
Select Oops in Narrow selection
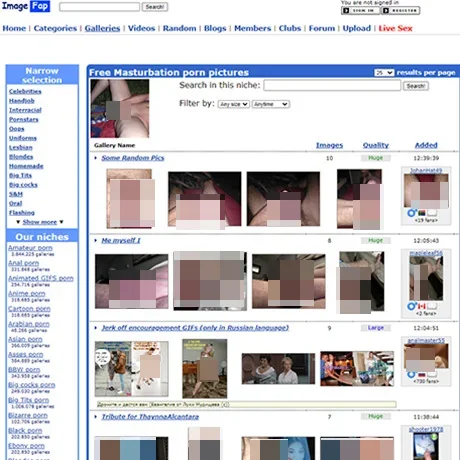coord(17,129)
